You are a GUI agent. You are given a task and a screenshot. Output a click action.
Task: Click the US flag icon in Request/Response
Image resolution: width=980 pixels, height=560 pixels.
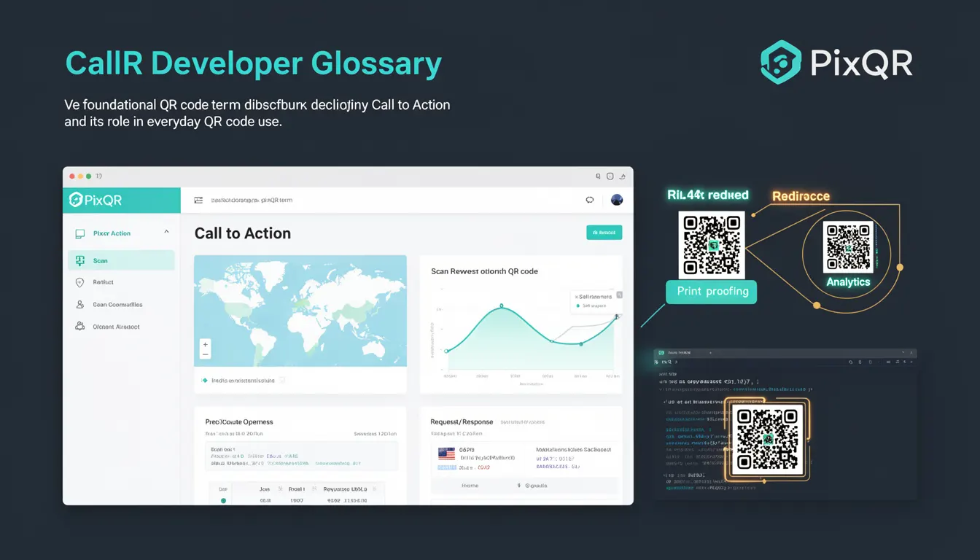446,454
